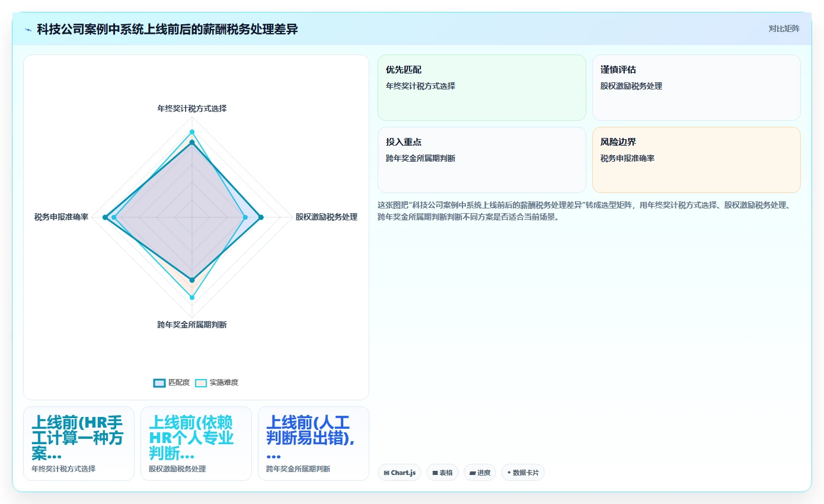Click 股权激励税务处理 caption in second data card
824x504 pixels.
[x=177, y=468]
